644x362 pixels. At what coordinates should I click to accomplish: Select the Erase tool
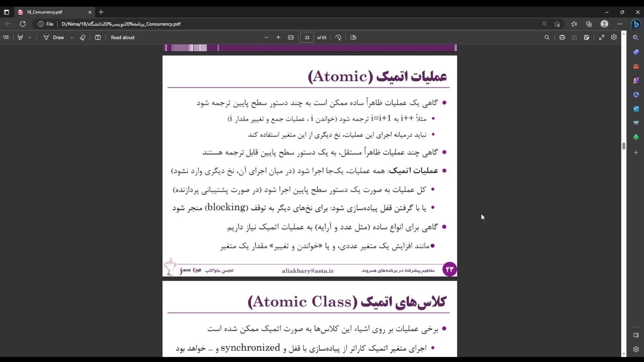click(83, 37)
